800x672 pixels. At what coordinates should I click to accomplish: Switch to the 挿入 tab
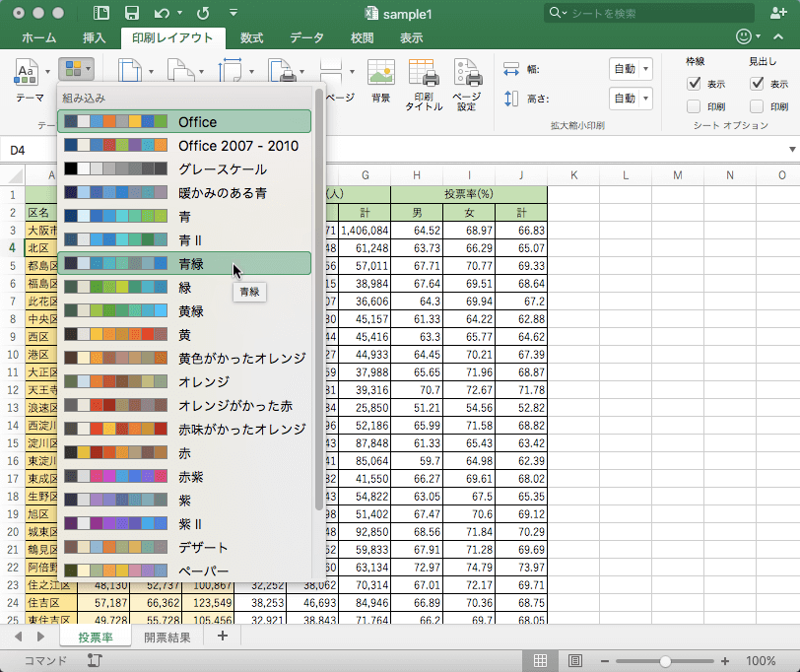(x=95, y=37)
